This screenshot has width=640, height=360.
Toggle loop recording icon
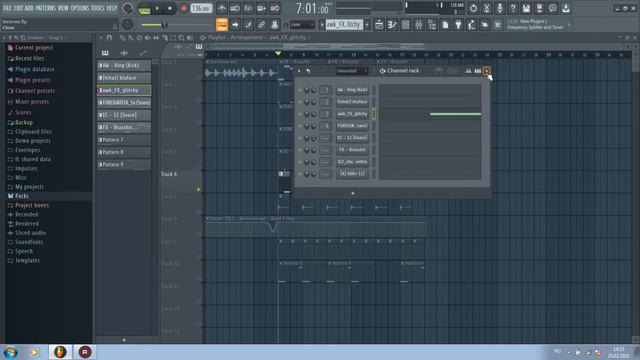pyautogui.click(x=275, y=8)
